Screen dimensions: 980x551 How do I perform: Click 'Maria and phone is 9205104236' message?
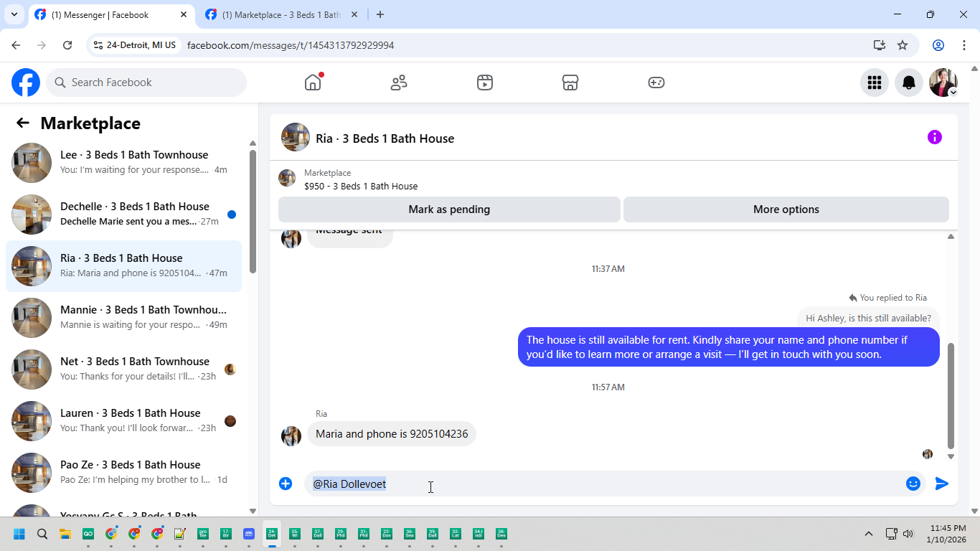point(392,434)
